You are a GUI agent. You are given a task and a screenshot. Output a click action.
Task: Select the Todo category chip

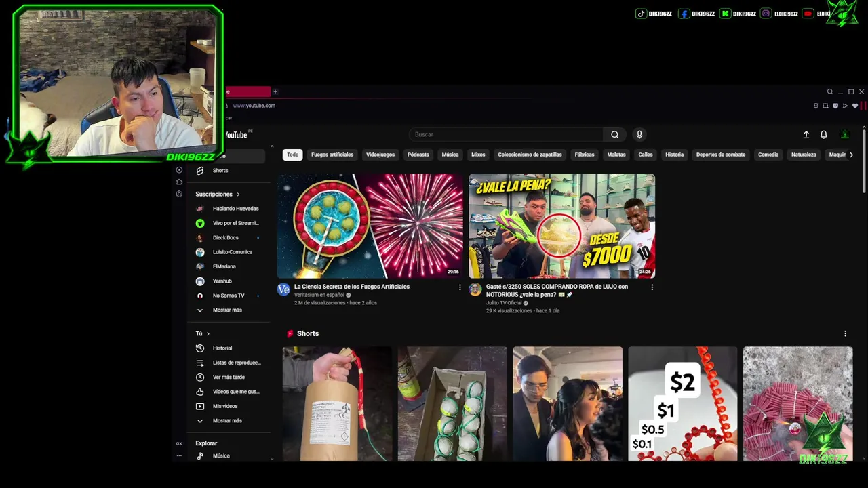tap(292, 155)
